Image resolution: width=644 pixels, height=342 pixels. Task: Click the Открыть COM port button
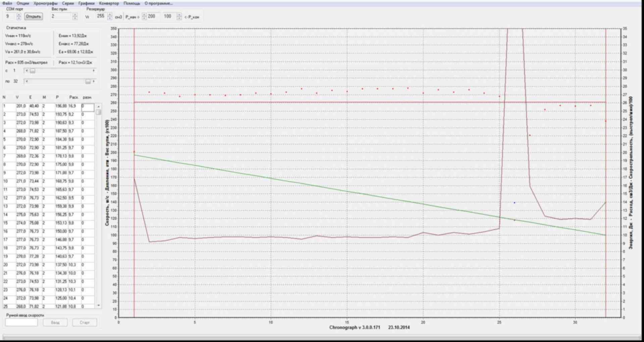coord(33,16)
